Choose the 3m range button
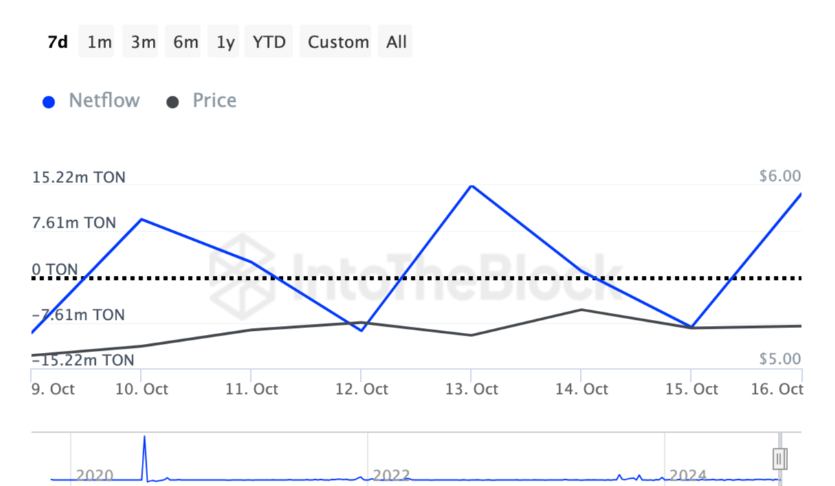 tap(142, 42)
